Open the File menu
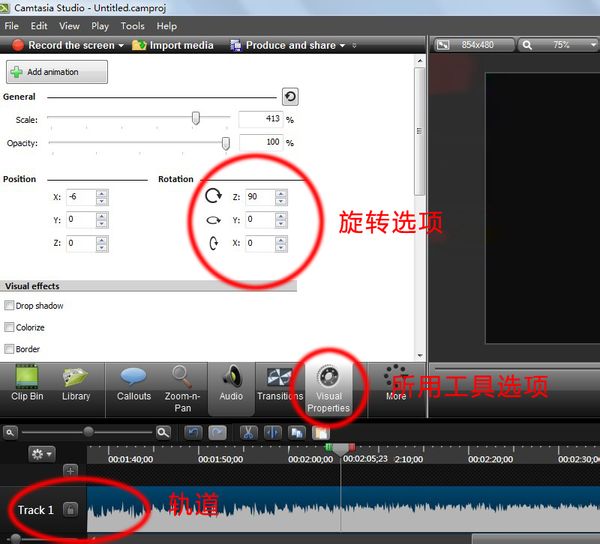Screen dimensions: 600x544 [11, 26]
